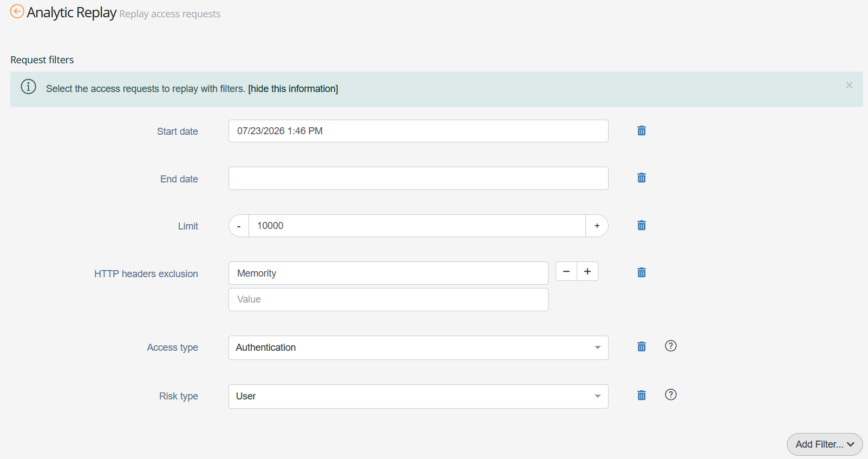Open help for Access type

click(671, 346)
